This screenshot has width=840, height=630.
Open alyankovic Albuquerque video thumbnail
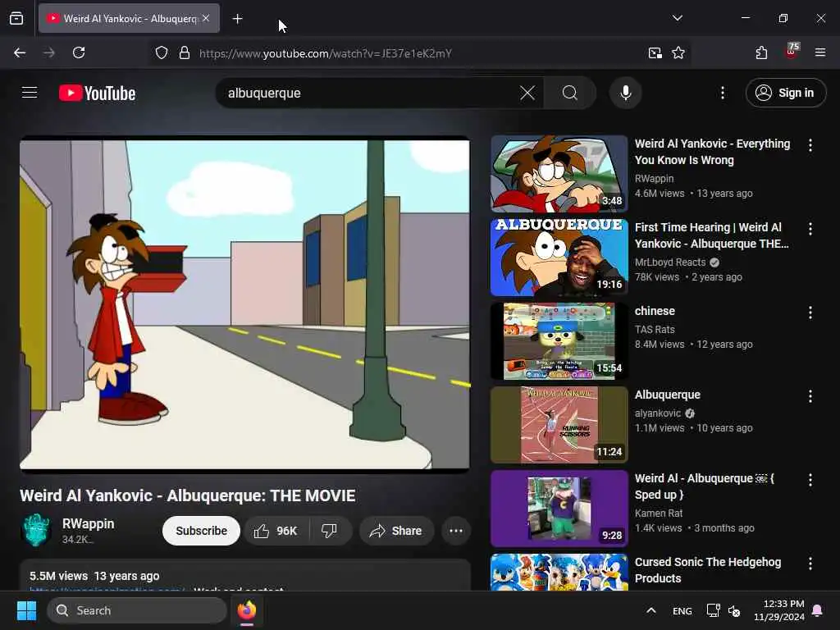559,424
